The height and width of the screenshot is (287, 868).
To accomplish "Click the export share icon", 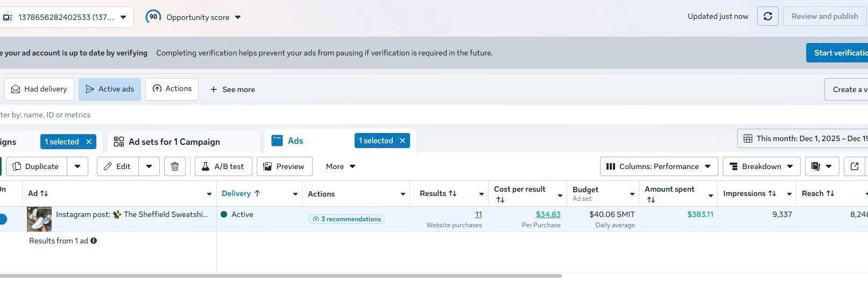I will coord(854,166).
